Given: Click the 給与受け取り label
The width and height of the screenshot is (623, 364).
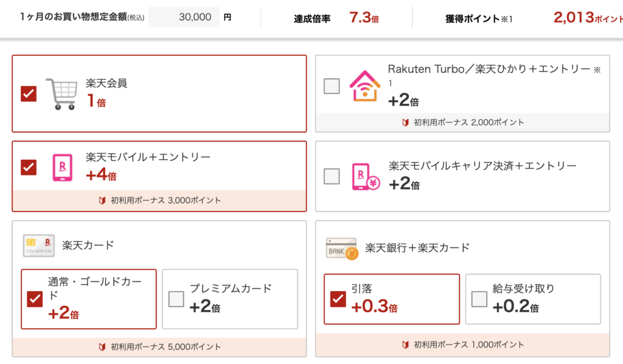Looking at the screenshot, I should point(523,289).
